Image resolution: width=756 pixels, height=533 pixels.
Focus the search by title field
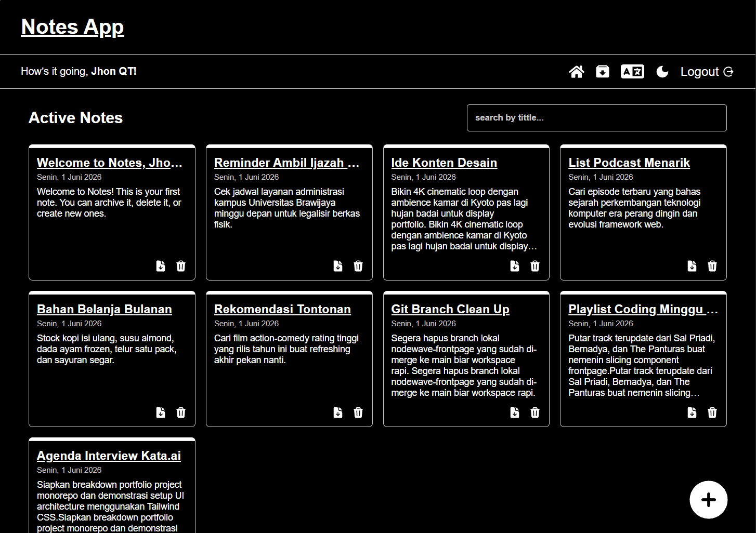tap(596, 118)
